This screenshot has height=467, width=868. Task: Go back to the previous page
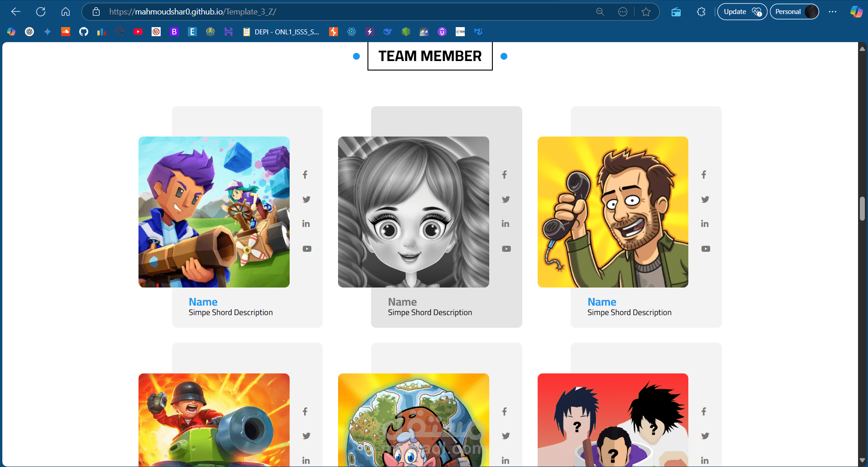pyautogui.click(x=16, y=12)
